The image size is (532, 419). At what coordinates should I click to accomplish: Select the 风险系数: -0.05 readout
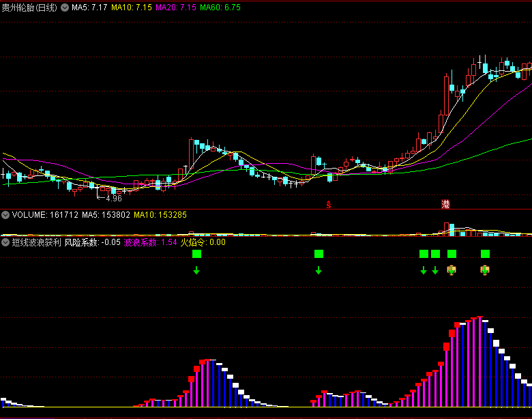click(93, 242)
